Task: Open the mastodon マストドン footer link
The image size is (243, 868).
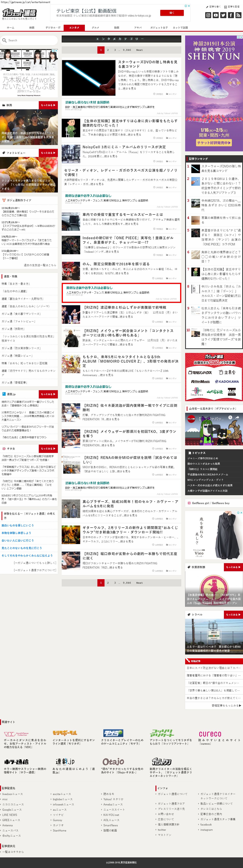Action: coord(165,835)
